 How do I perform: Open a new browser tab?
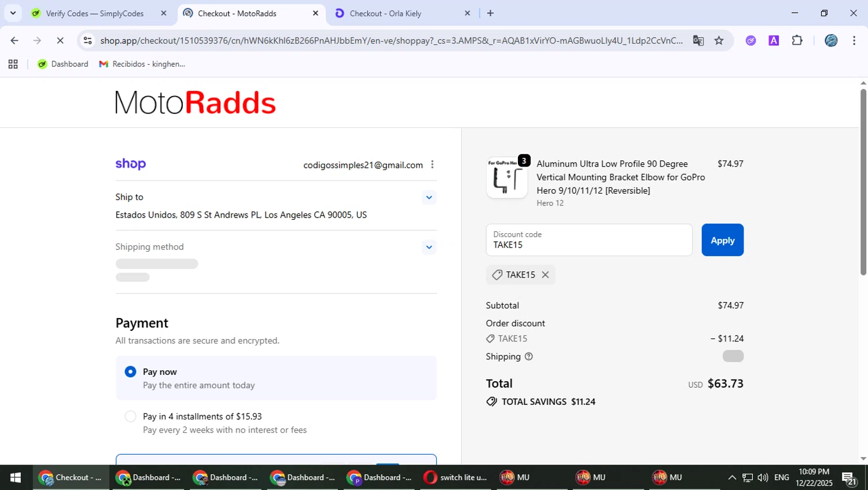click(x=491, y=13)
